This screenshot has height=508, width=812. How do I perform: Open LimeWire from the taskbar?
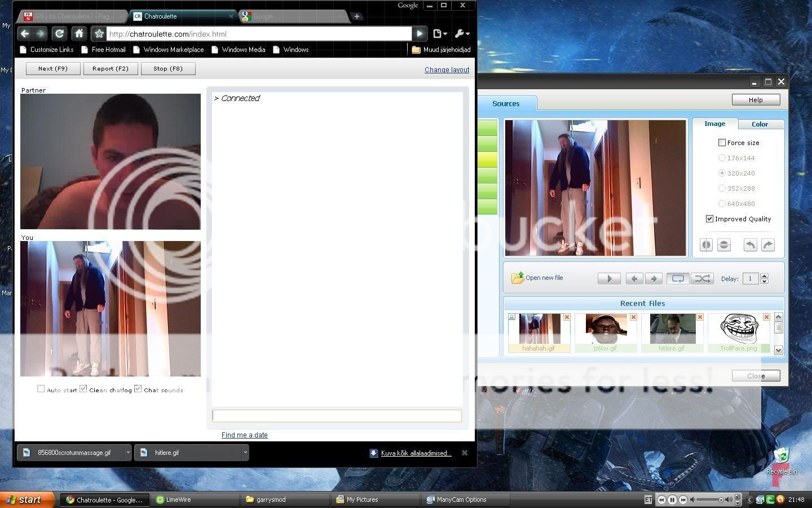(x=195, y=500)
